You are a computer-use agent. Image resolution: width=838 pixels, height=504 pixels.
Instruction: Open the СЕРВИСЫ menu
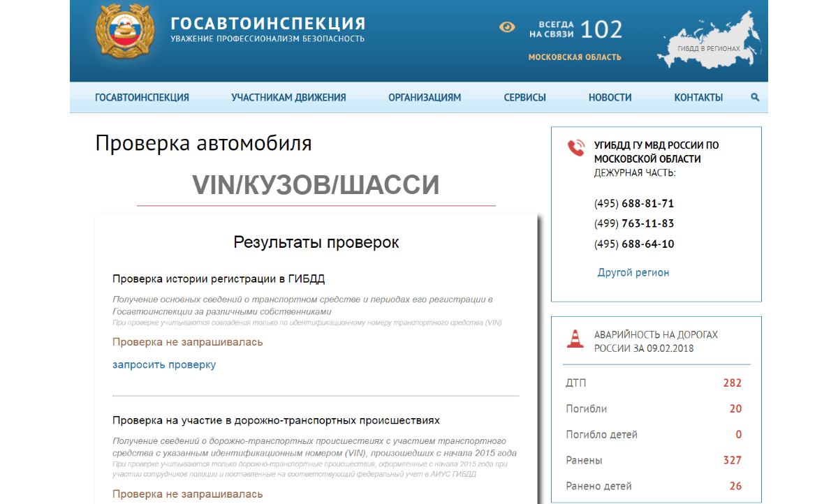tap(524, 97)
